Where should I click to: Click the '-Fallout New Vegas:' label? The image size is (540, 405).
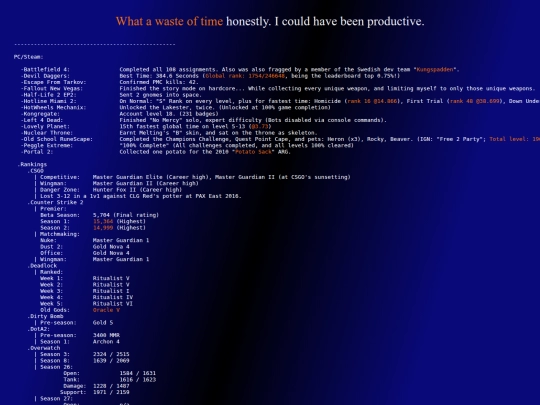tap(52, 89)
